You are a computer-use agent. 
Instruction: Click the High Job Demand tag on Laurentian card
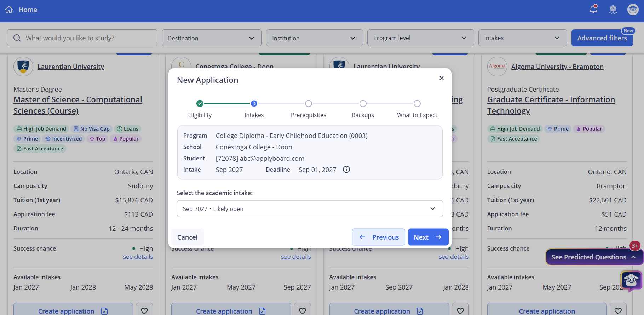point(41,129)
